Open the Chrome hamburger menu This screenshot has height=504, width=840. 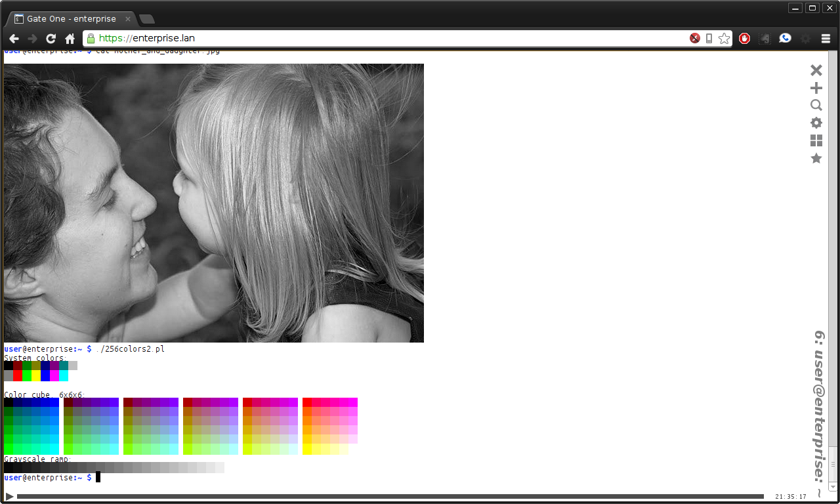(826, 38)
